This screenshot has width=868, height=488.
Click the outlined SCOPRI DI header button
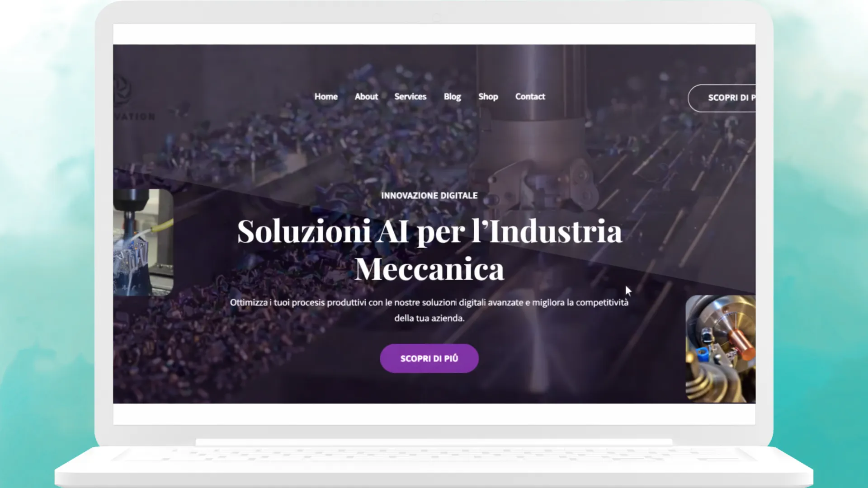pyautogui.click(x=722, y=98)
